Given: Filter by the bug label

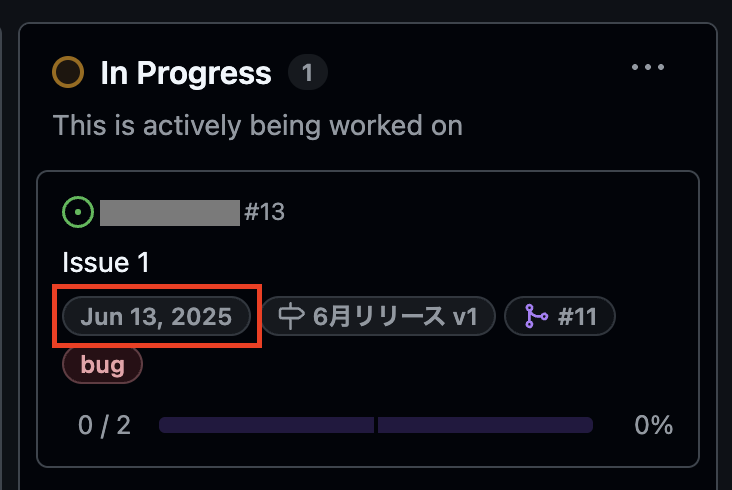Looking at the screenshot, I should coord(102,364).
